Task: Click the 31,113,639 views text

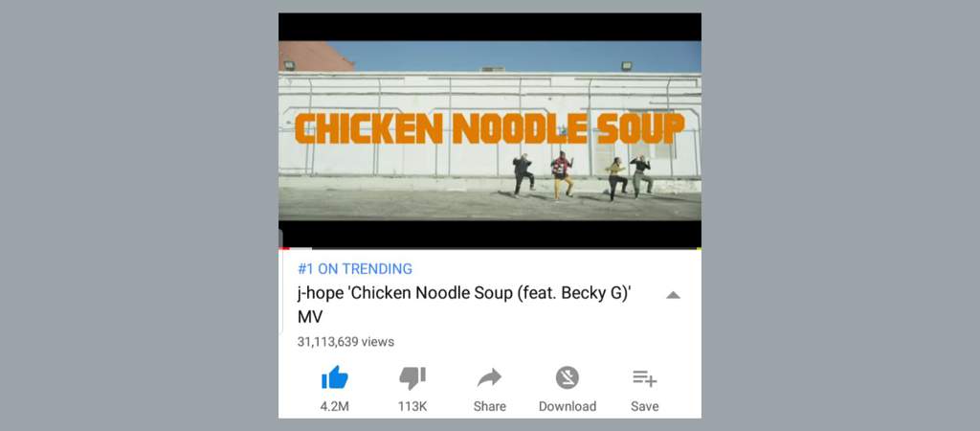Action: click(345, 342)
